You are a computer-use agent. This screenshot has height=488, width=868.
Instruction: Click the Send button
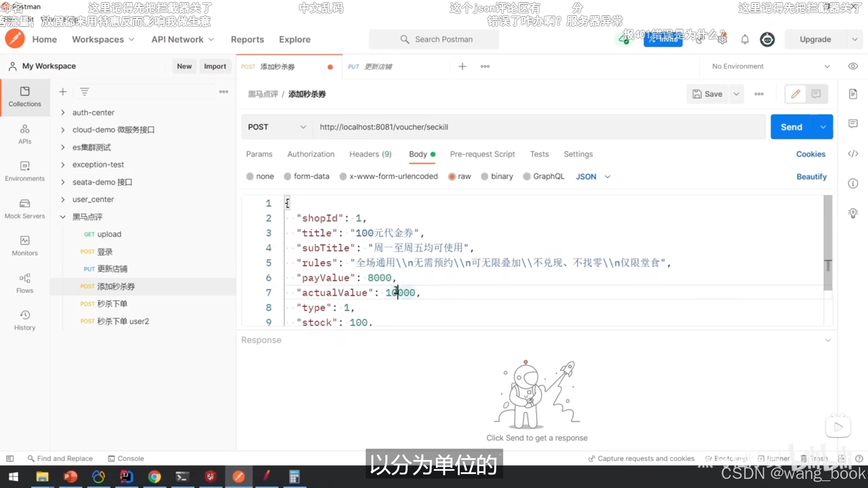[x=791, y=127]
